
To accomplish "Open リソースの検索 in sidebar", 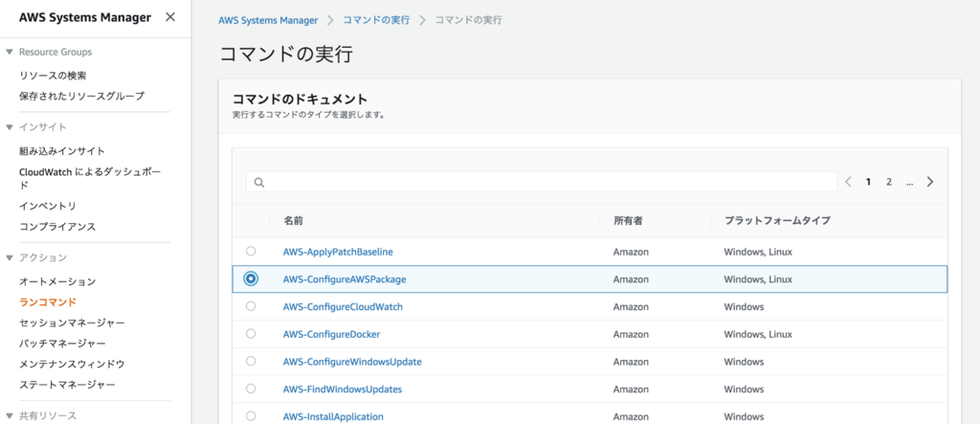I will pyautogui.click(x=53, y=76).
